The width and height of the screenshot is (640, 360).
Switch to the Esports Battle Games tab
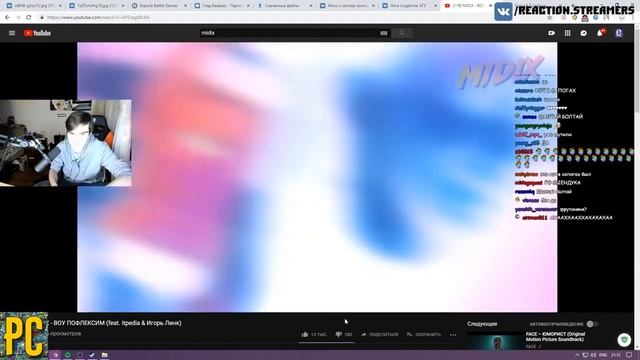(x=159, y=6)
